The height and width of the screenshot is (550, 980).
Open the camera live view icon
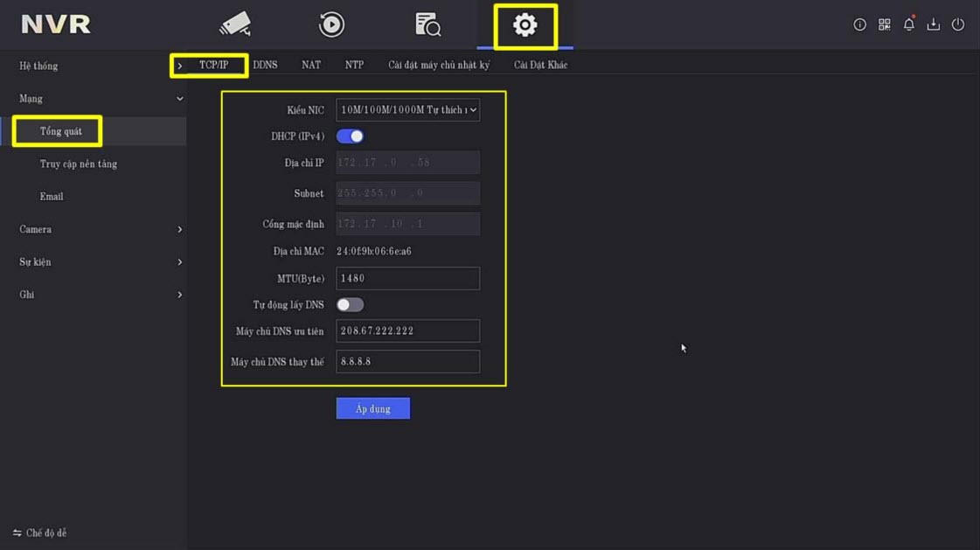(x=235, y=24)
